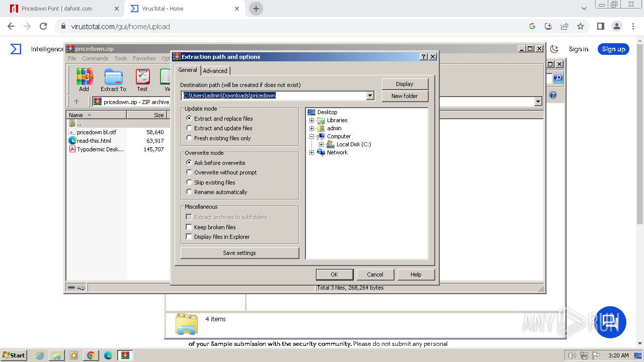Screen dimensions: 644x362
Task: Click the Destination path input field
Action: coord(274,96)
